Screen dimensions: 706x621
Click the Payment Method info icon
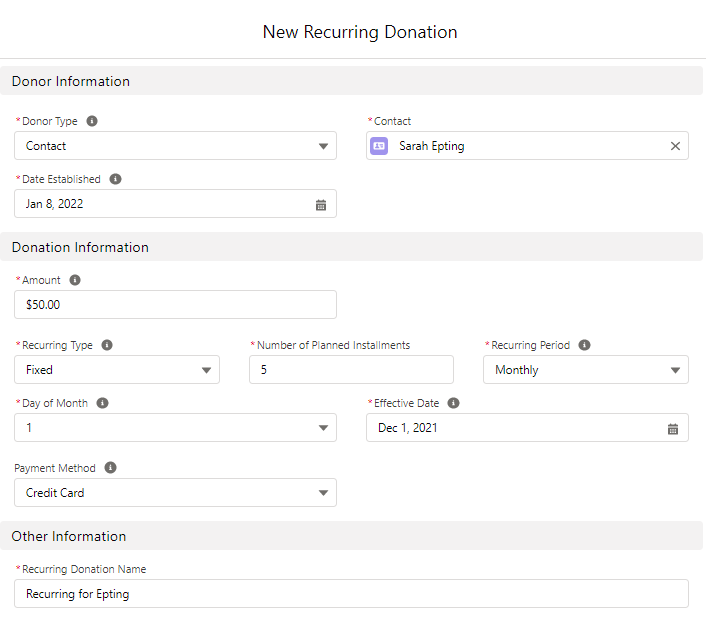110,467
